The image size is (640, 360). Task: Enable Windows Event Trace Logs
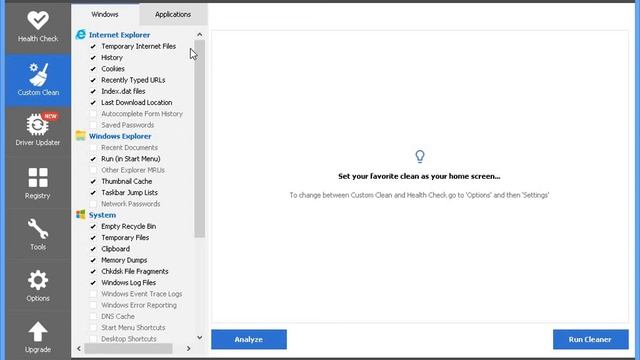coord(93,294)
